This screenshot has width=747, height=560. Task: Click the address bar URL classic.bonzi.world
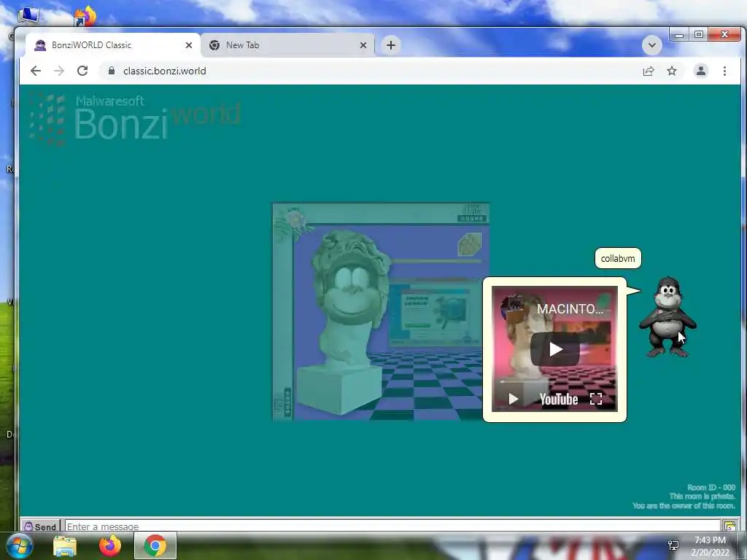click(164, 71)
